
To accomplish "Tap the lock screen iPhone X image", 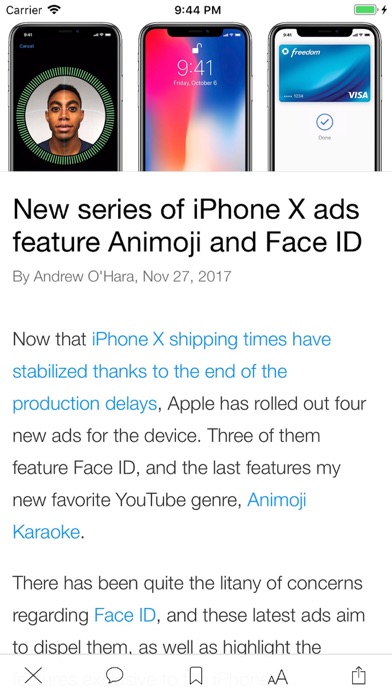I will [195, 96].
